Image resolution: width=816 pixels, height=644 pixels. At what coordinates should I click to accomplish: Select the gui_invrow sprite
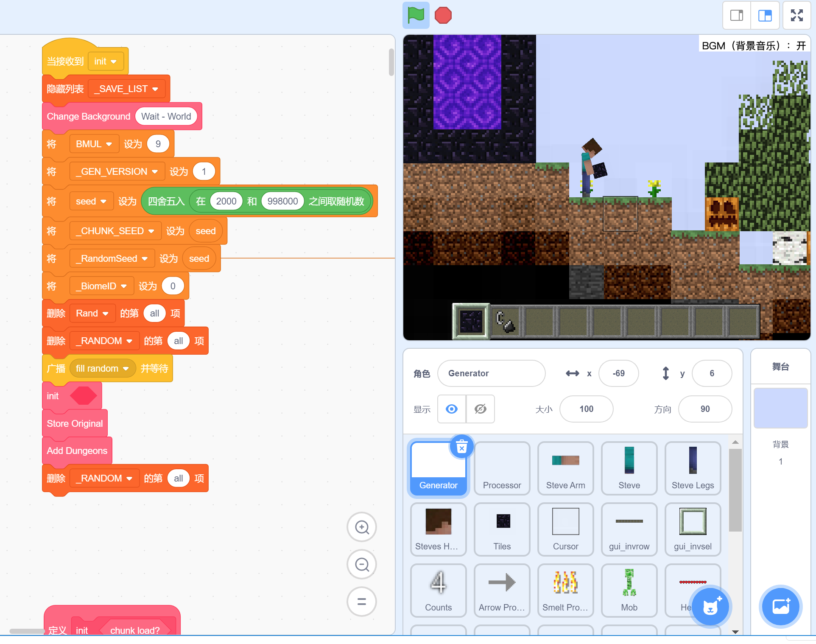coord(629,529)
